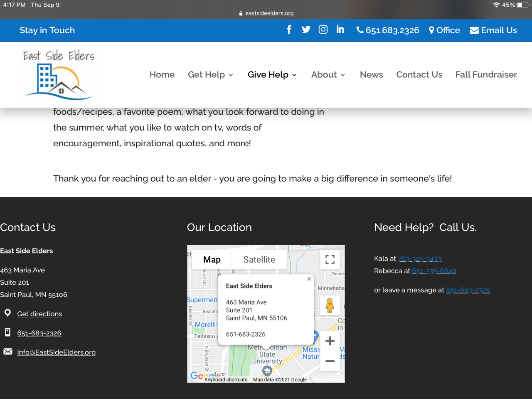The height and width of the screenshot is (399, 532).
Task: Click the Email Us link text
Action: tap(499, 30)
